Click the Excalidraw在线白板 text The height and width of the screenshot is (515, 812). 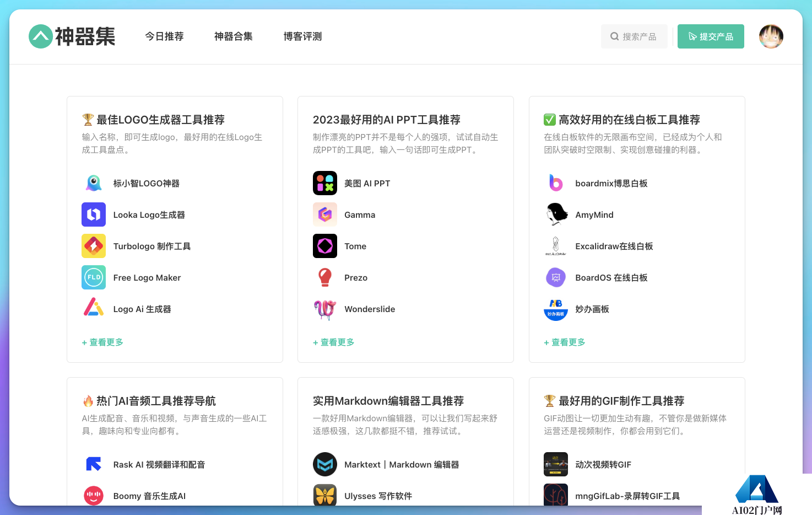pyautogui.click(x=614, y=246)
